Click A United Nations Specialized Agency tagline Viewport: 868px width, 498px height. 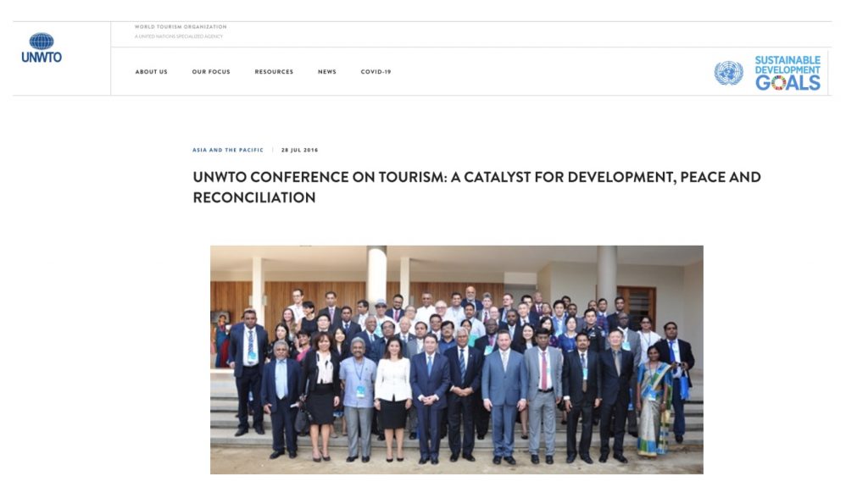179,36
